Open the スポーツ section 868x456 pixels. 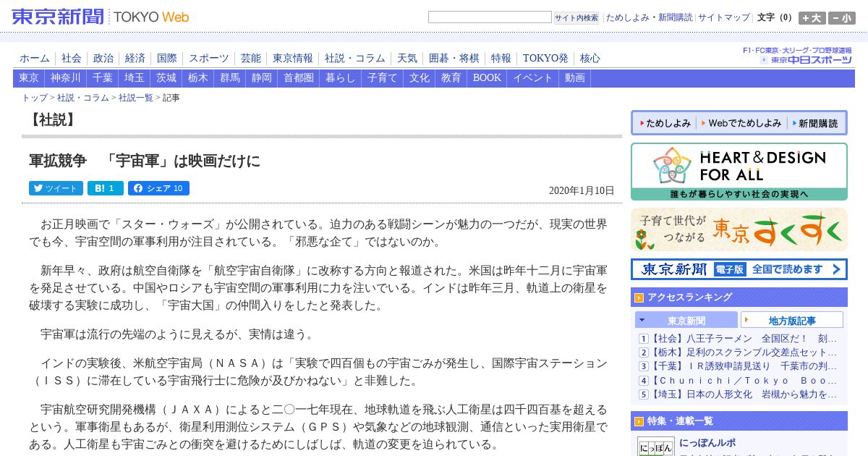[209, 58]
